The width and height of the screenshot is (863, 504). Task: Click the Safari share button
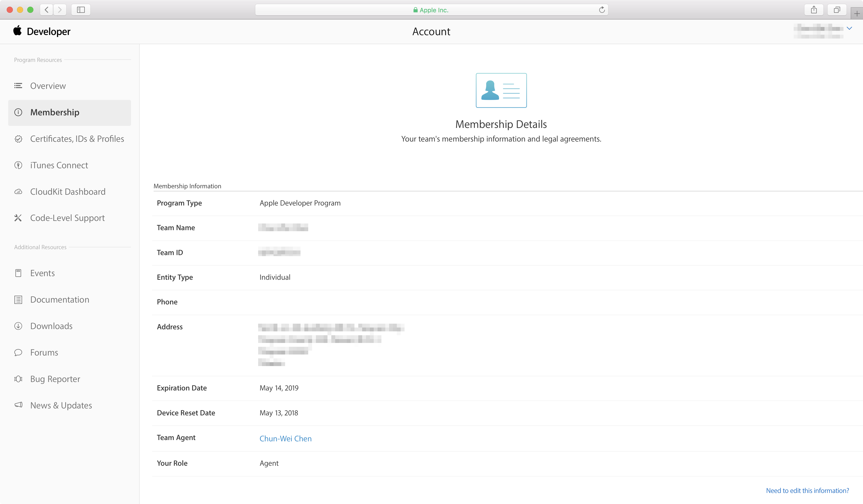814,10
